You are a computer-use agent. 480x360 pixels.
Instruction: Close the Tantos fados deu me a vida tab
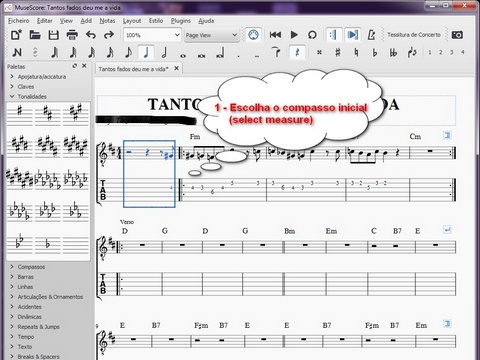coord(177,68)
